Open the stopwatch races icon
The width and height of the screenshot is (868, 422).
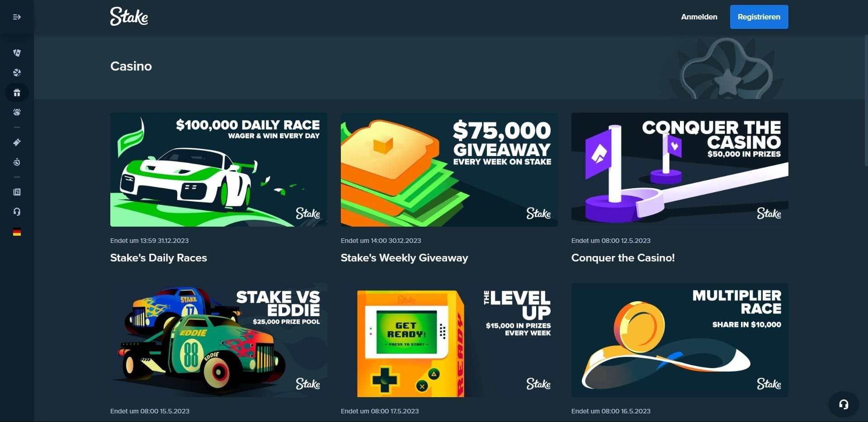[17, 162]
